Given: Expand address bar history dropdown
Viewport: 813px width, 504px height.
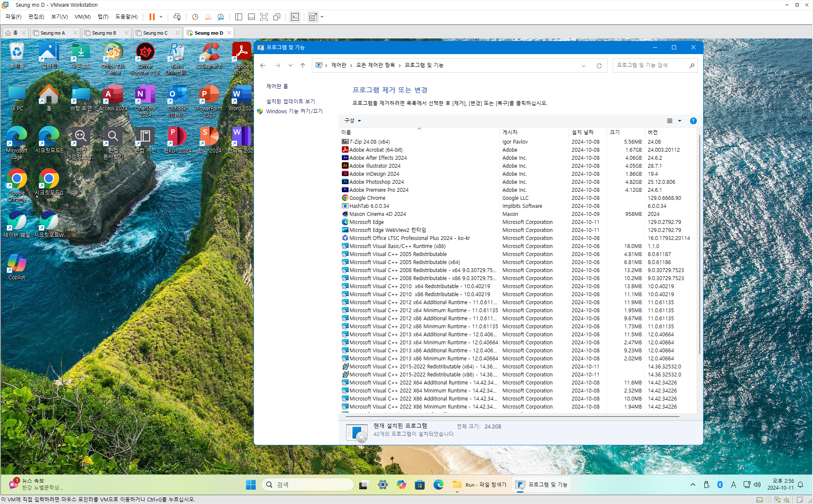Looking at the screenshot, I should pos(584,65).
